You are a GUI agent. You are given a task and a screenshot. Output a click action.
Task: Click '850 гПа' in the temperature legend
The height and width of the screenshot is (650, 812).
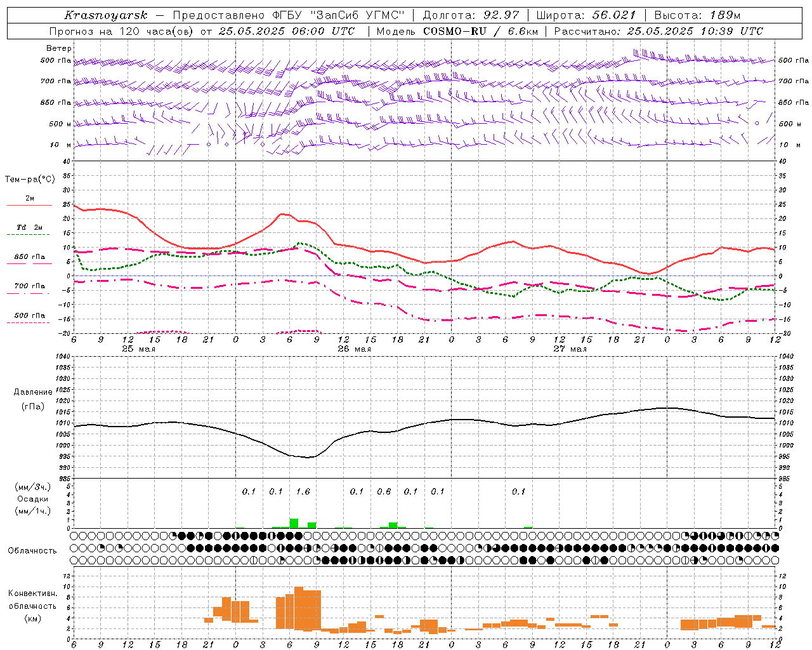(30, 257)
